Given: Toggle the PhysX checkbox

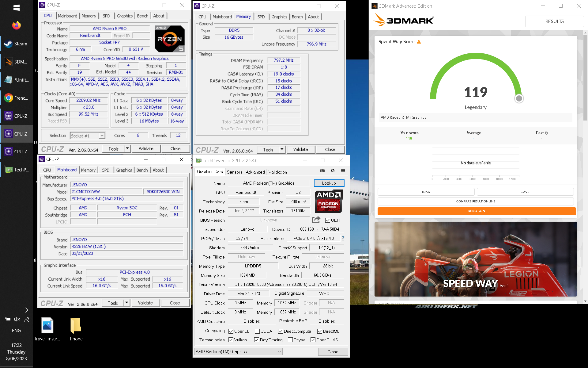Looking at the screenshot, I should coord(290,340).
